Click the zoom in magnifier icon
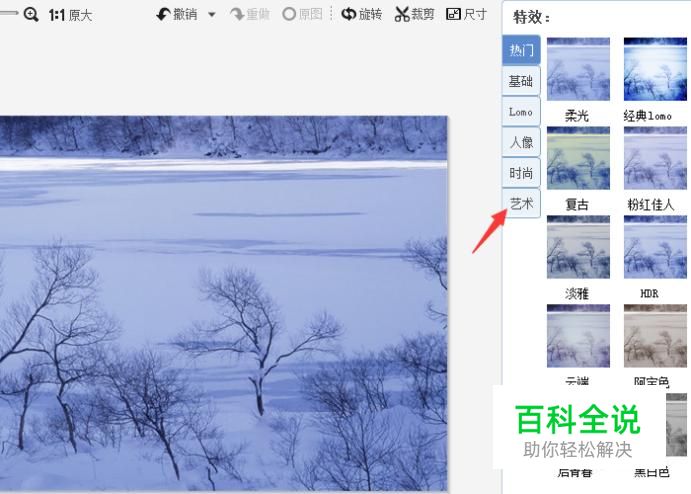Image resolution: width=691 pixels, height=494 pixels. pos(31,15)
